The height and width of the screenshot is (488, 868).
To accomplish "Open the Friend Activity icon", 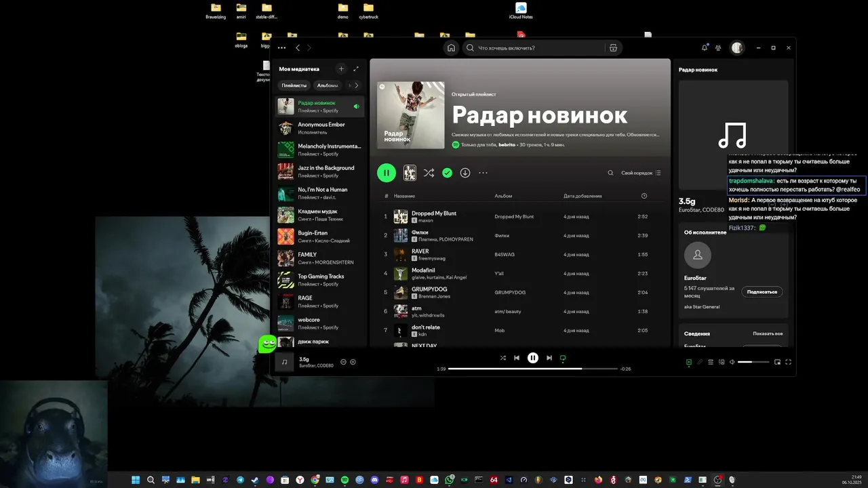I will tap(718, 48).
